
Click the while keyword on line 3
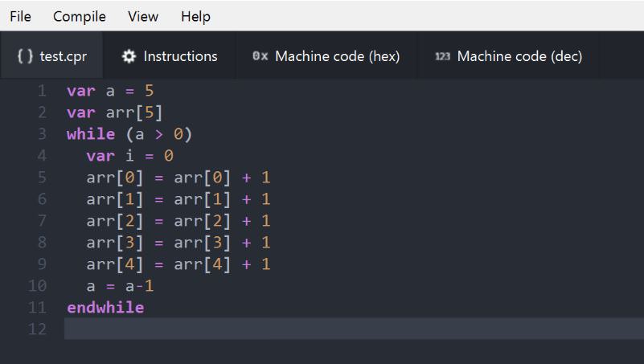pos(91,134)
